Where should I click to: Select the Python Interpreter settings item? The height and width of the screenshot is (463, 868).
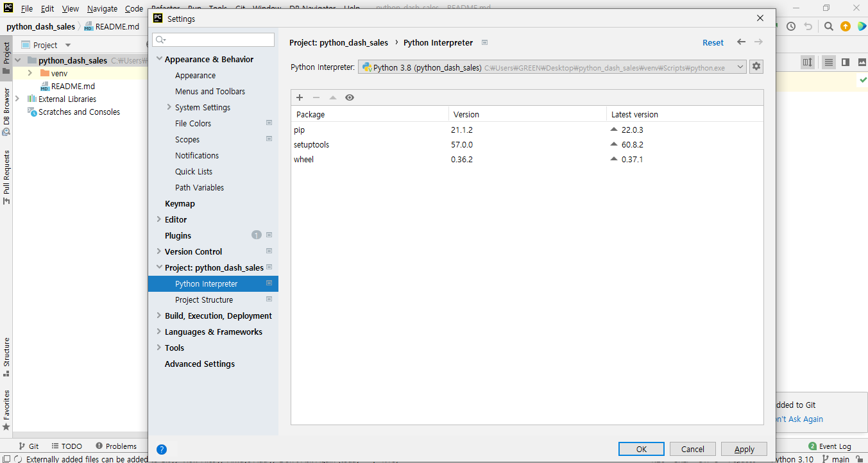[213, 283]
